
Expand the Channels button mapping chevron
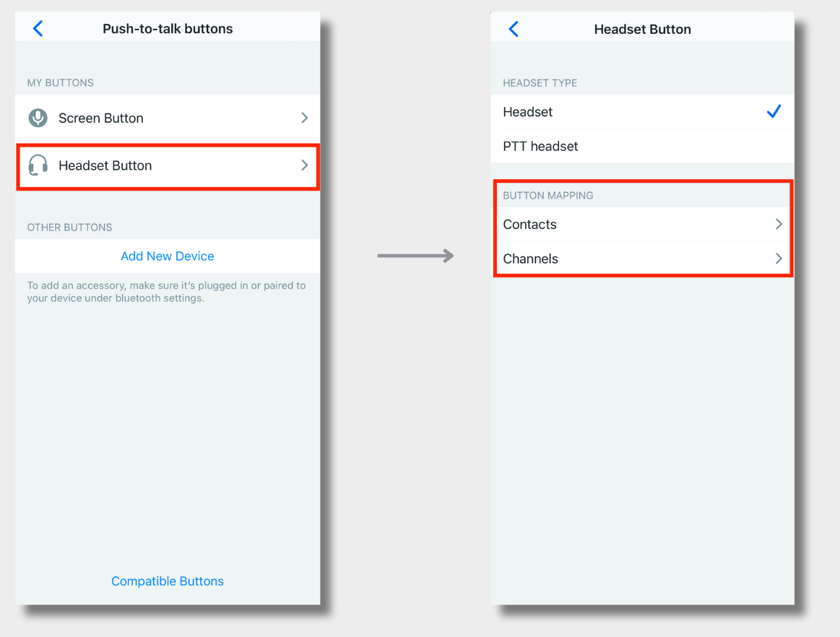tap(778, 259)
